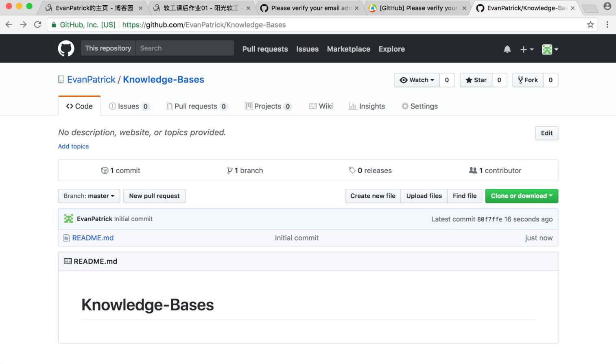Expand the plus create-new menu
Image resolution: width=616 pixels, height=364 pixels.
[526, 49]
